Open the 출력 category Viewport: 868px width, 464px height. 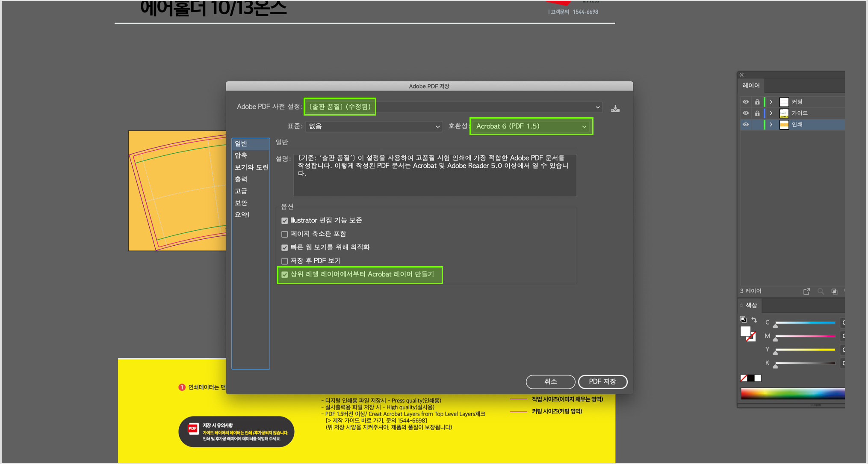coord(251,179)
